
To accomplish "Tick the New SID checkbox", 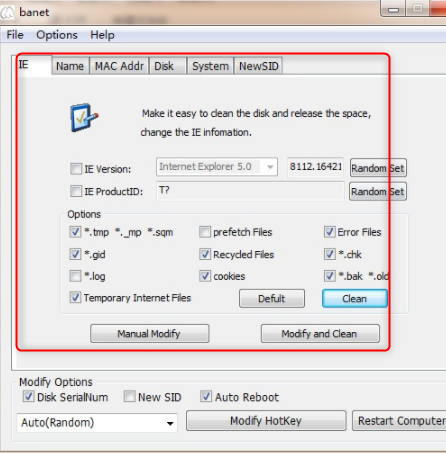I will [129, 396].
